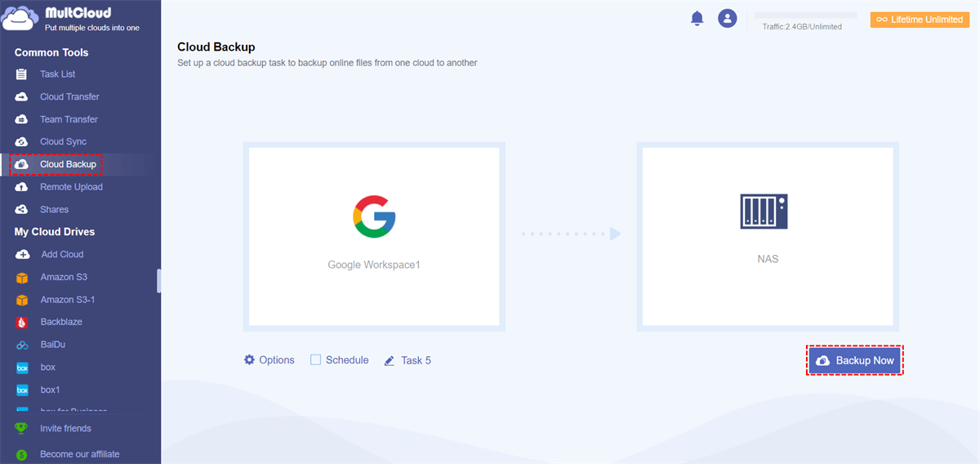Click the Remote Upload cloud icon
Image resolution: width=980 pixels, height=464 pixels.
tap(22, 187)
